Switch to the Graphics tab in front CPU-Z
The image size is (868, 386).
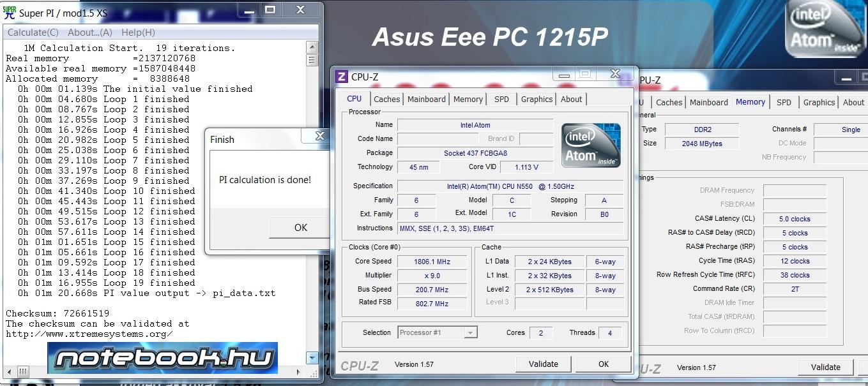(x=537, y=99)
